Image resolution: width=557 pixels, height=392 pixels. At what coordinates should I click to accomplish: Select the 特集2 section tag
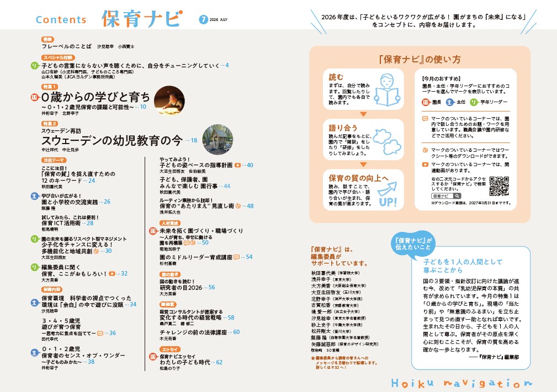coord(49,124)
